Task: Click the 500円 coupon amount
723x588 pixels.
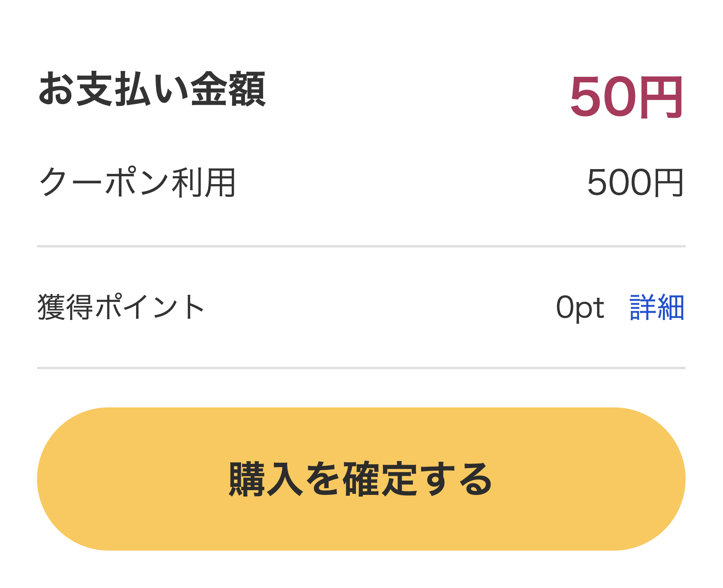Action: pos(635,183)
